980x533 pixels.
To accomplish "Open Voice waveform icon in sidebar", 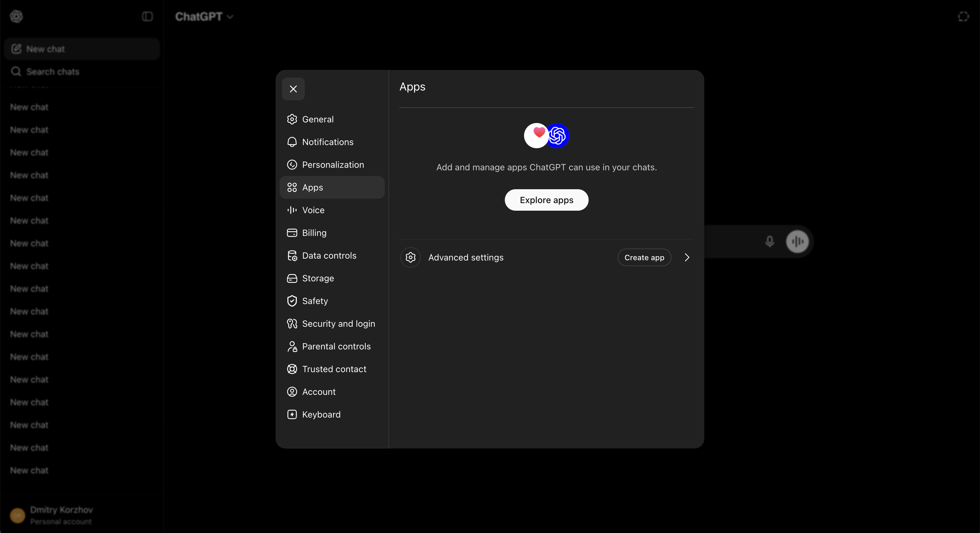I will click(x=292, y=210).
